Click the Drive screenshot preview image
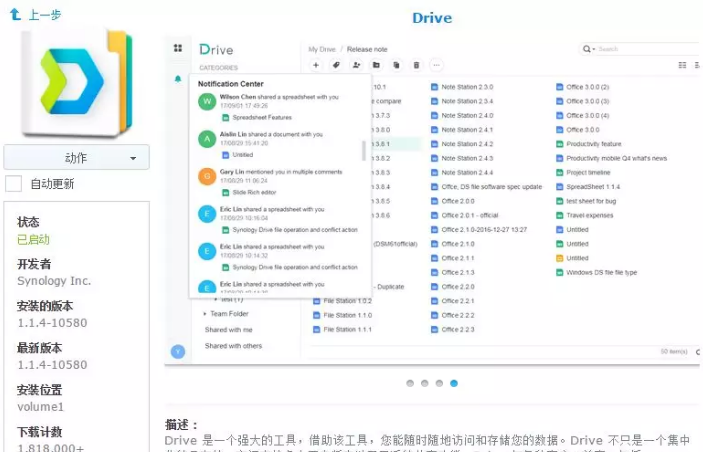Image resolution: width=703 pixels, height=452 pixels. tap(432, 200)
